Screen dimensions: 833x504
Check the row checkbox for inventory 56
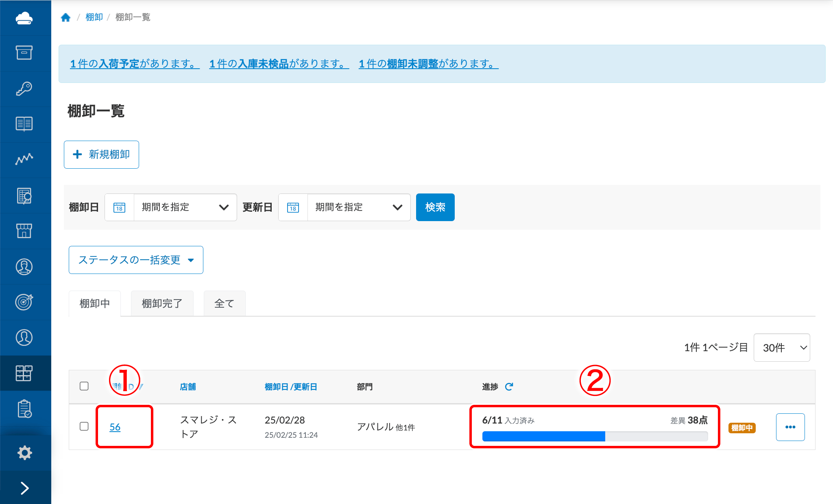[84, 426]
